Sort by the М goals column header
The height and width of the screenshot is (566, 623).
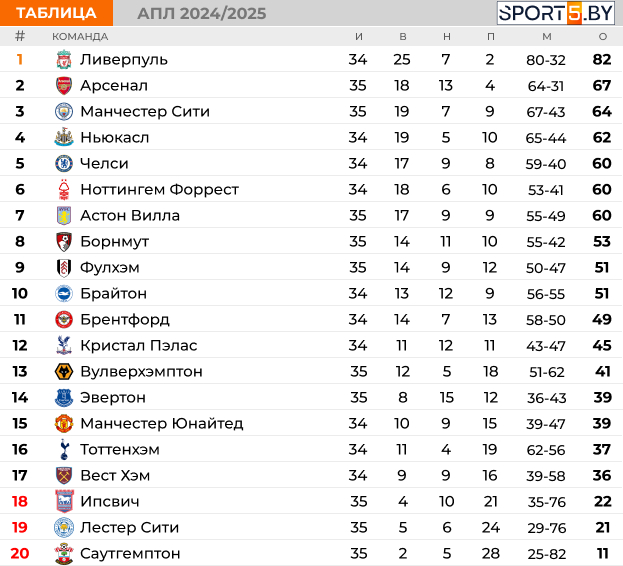(547, 37)
